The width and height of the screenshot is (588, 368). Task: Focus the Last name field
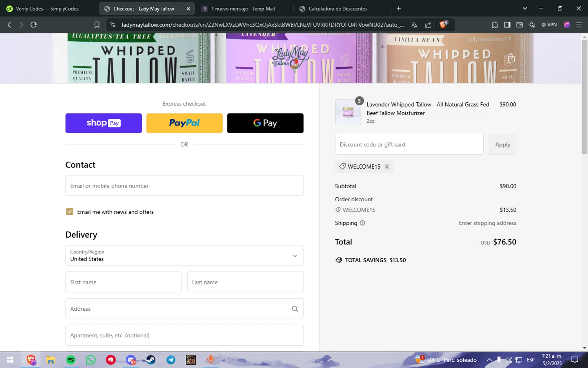pos(245,282)
